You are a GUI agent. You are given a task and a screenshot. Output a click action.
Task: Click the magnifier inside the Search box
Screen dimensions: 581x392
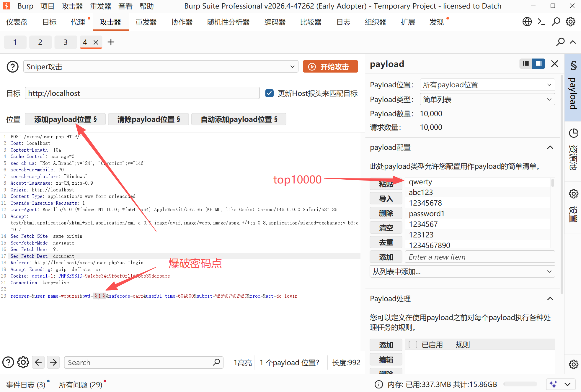216,362
